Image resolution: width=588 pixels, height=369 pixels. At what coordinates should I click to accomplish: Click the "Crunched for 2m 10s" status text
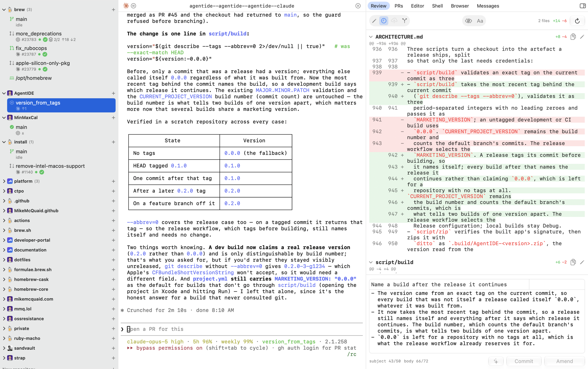pos(157,310)
